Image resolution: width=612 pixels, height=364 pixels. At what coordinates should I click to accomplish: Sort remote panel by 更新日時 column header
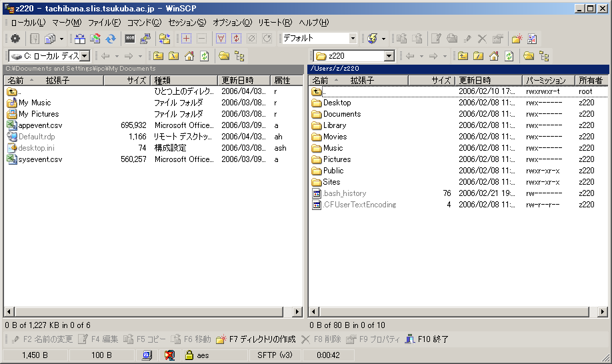pyautogui.click(x=489, y=81)
